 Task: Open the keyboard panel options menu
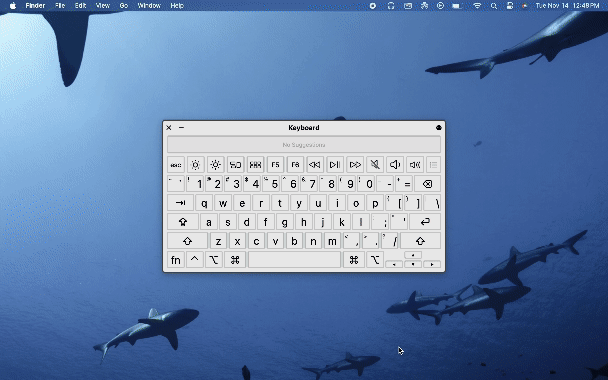pos(439,128)
